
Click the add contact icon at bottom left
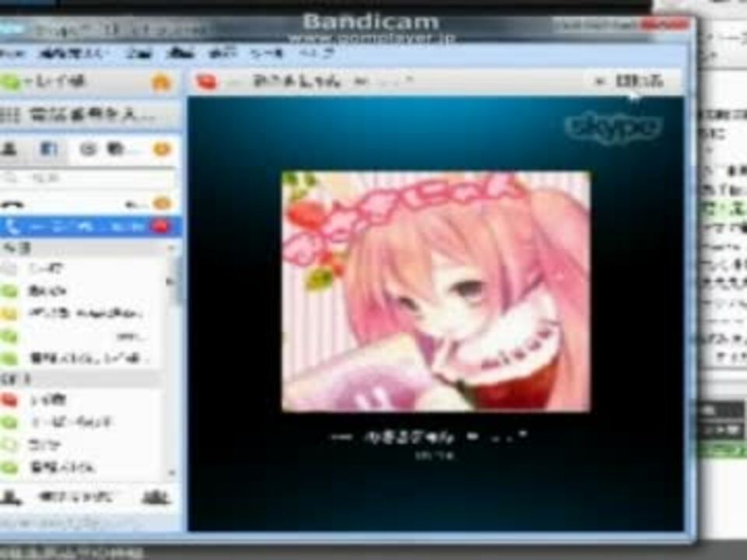pyautogui.click(x=12, y=498)
